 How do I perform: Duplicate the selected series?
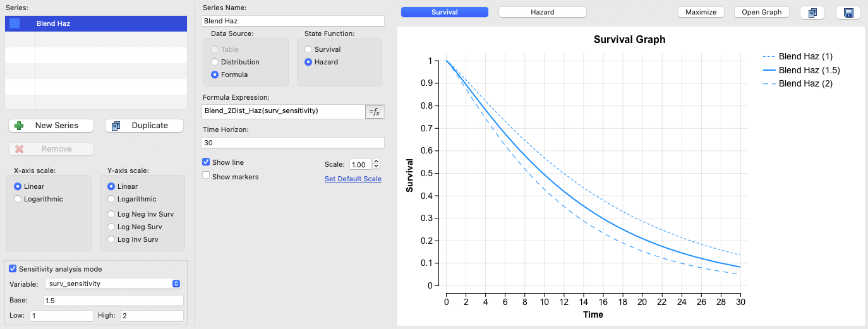(x=144, y=126)
